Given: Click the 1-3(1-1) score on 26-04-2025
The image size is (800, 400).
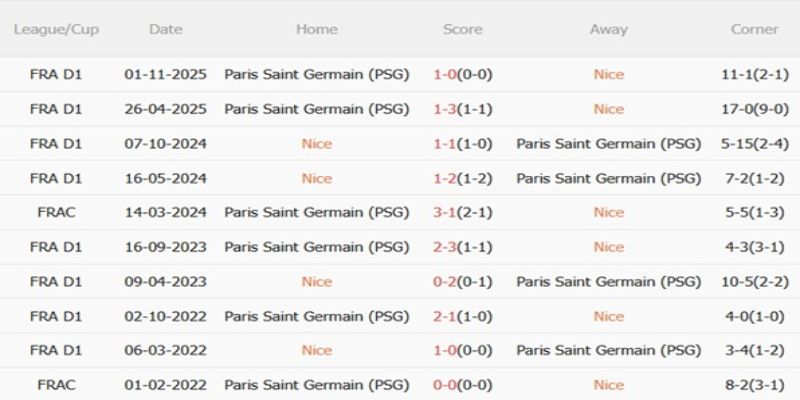Looking at the screenshot, I should coord(463,109).
